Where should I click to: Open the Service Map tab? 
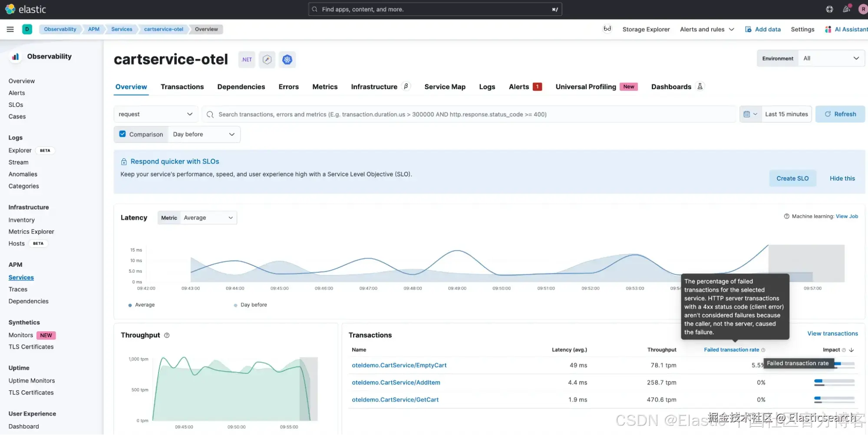[x=445, y=87]
